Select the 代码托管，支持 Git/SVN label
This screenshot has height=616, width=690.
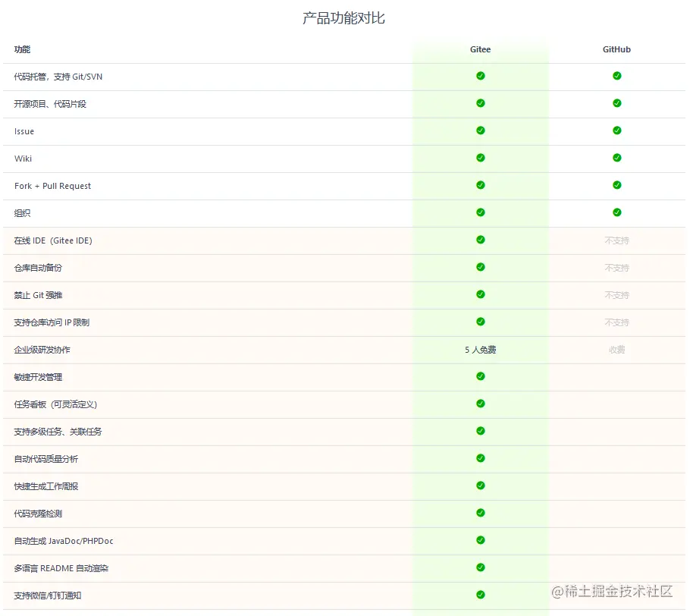[x=58, y=77]
